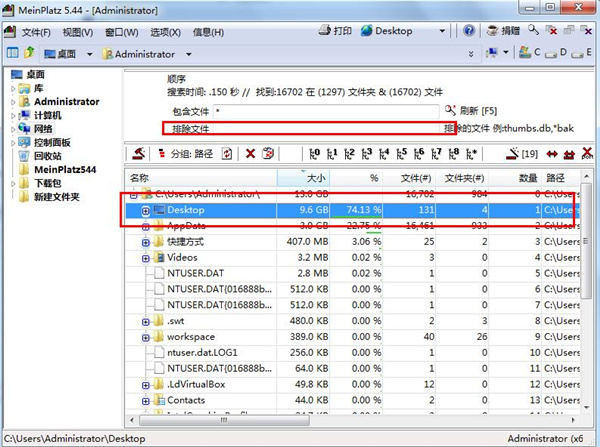Click the level 1 depth icon in toolbar
The height and width of the screenshot is (447, 600).
click(331, 154)
